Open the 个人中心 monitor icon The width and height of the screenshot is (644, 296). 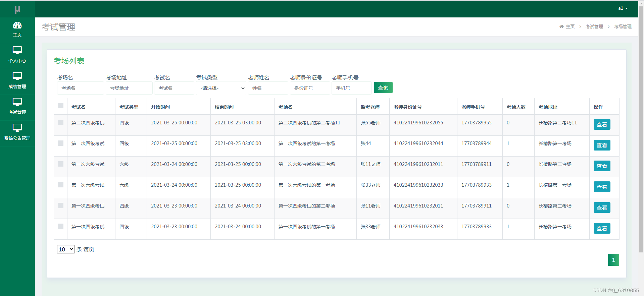[x=17, y=50]
